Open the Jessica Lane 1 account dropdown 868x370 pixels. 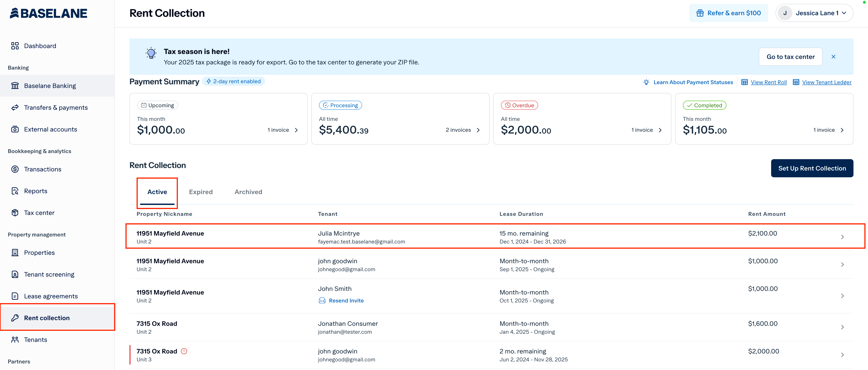(814, 13)
